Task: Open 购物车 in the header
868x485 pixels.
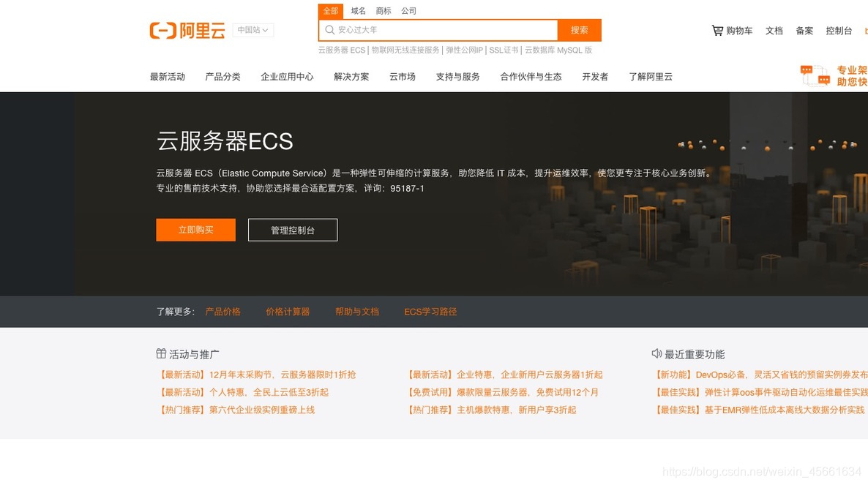Action: point(739,31)
